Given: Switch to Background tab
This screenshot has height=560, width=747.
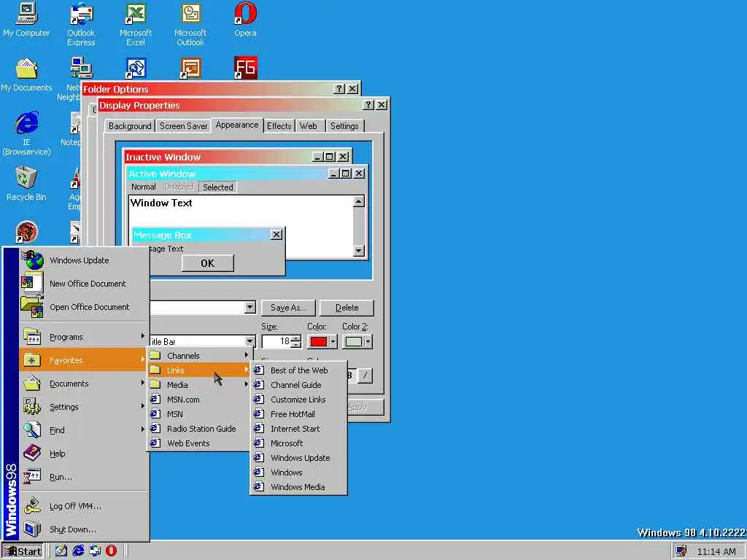Looking at the screenshot, I should [130, 126].
